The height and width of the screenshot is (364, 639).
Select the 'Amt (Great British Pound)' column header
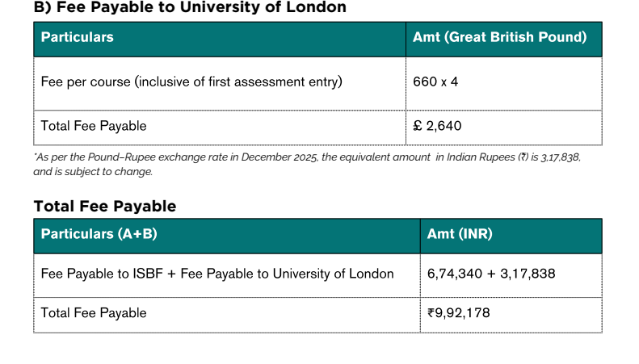[x=499, y=37]
